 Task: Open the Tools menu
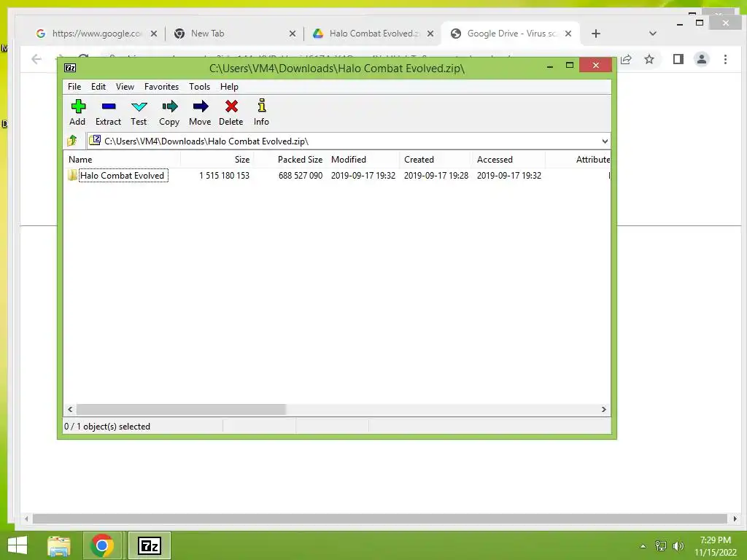click(200, 87)
